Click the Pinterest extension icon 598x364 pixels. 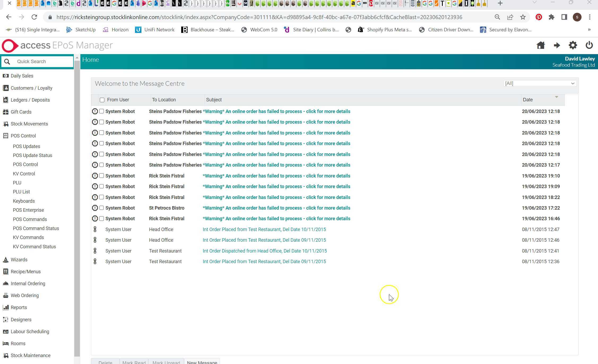click(x=539, y=17)
